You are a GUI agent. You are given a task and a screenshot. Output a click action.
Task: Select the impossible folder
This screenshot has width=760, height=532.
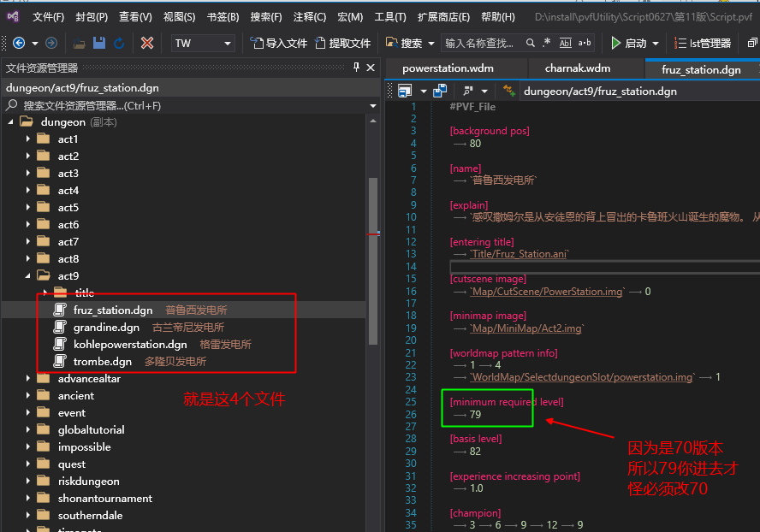85,447
